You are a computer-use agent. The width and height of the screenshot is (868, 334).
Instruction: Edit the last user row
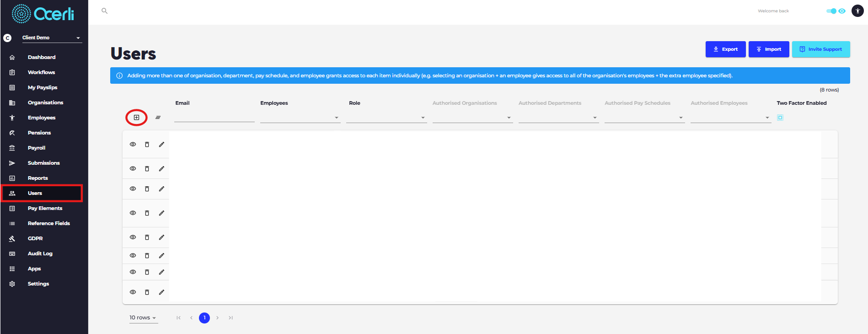coord(161,292)
